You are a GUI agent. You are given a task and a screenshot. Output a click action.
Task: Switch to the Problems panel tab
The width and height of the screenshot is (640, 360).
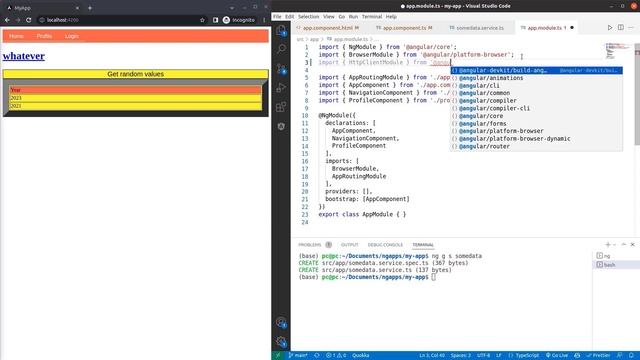point(314,245)
